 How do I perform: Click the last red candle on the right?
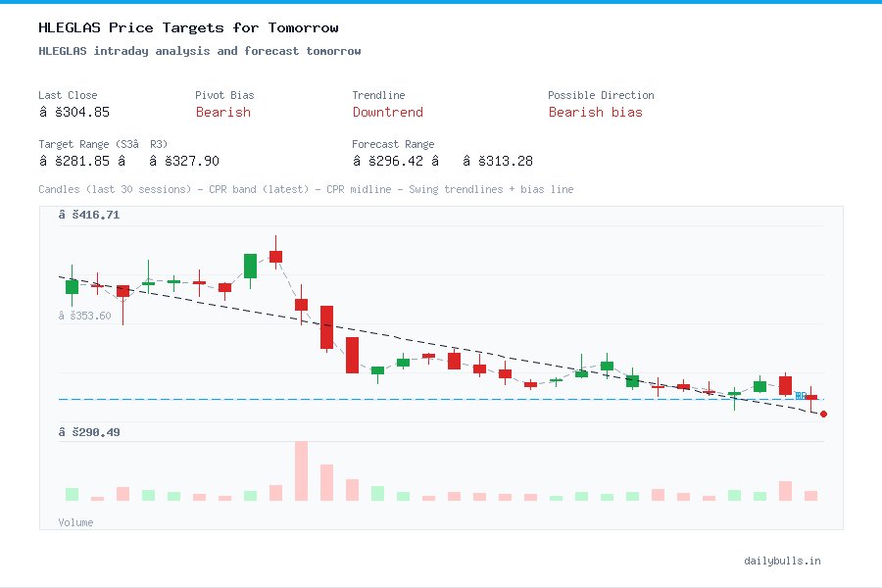point(810,396)
